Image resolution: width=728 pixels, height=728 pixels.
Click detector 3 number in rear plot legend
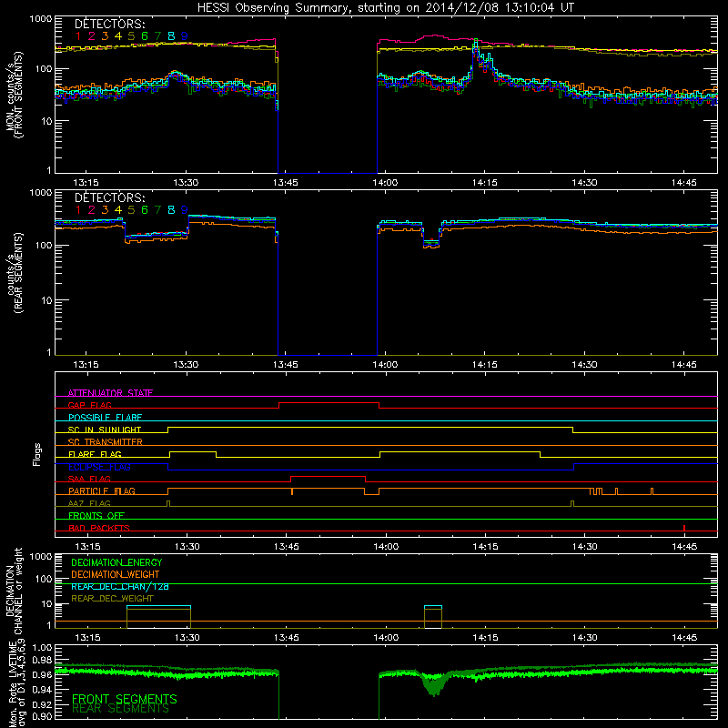(105, 210)
